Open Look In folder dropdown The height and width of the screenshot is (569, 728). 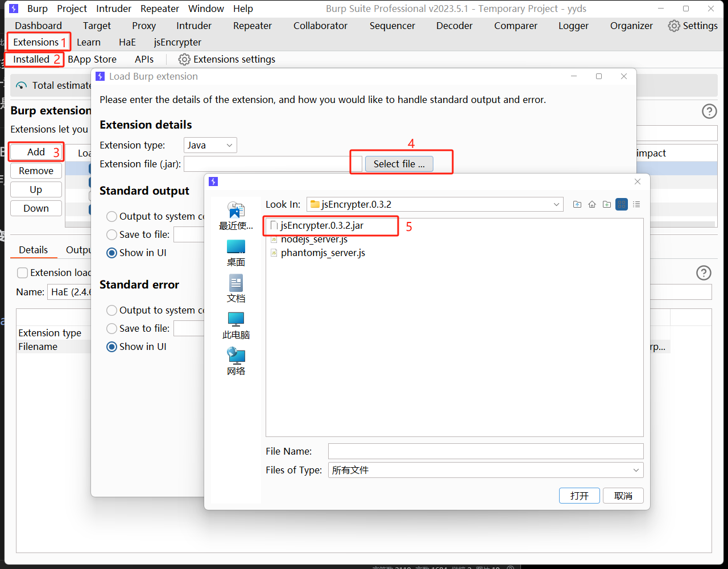tap(435, 204)
